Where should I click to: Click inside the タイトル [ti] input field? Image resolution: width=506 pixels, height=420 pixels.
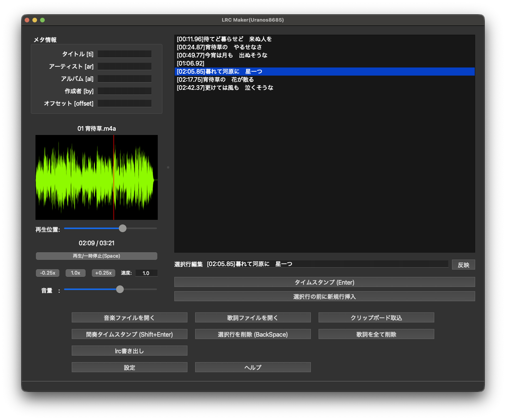(x=124, y=54)
